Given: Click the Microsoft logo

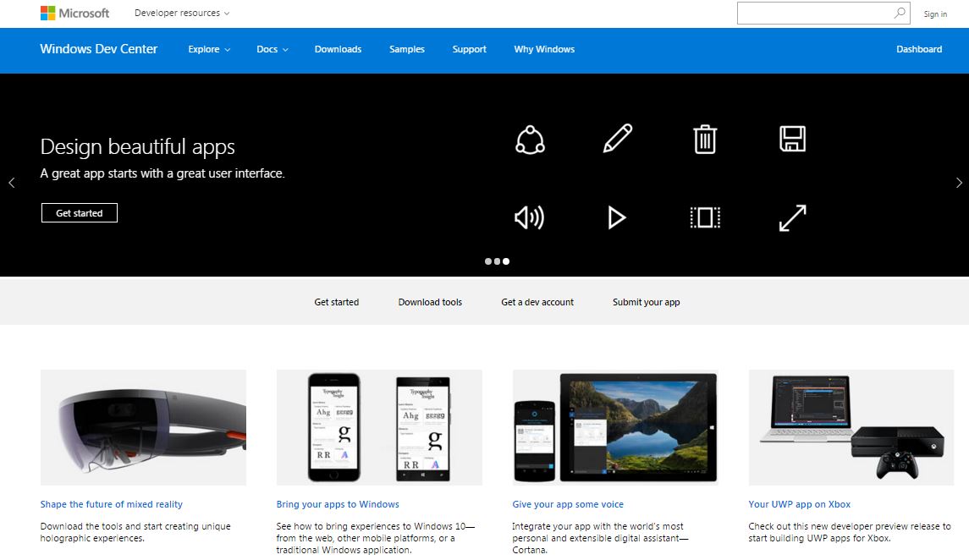Looking at the screenshot, I should coord(74,13).
